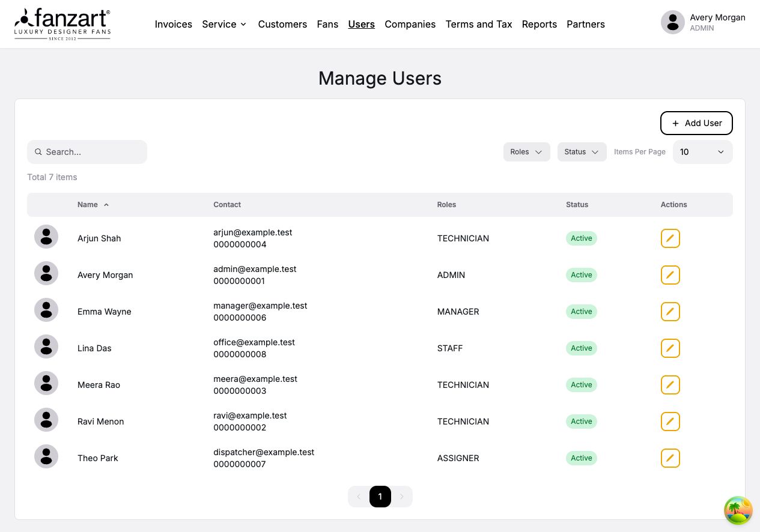Click the Status column header
Screen dimensions: 760x532
click(577, 205)
